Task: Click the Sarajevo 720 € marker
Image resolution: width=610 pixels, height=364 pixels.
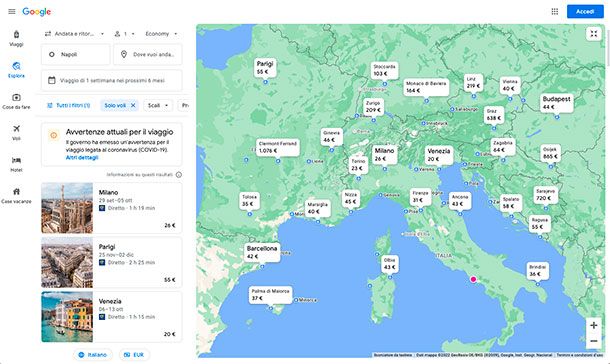Action: (545, 195)
